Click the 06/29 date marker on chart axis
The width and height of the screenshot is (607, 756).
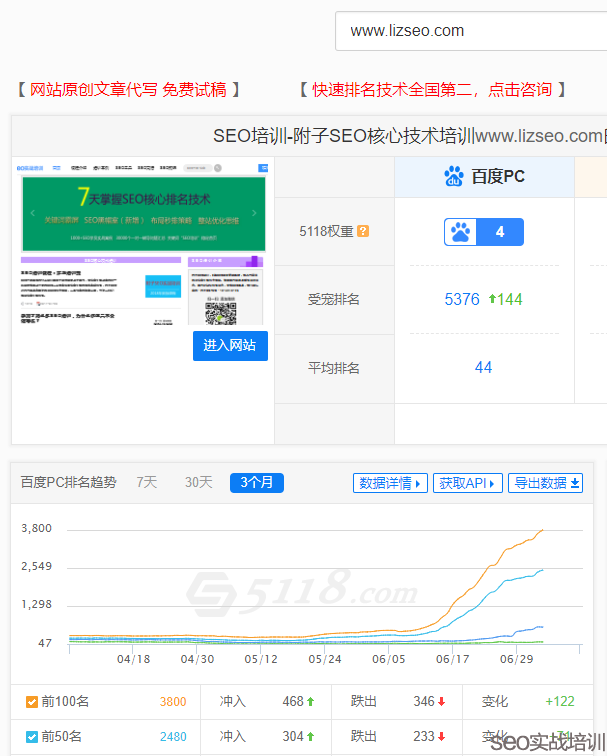[516, 660]
